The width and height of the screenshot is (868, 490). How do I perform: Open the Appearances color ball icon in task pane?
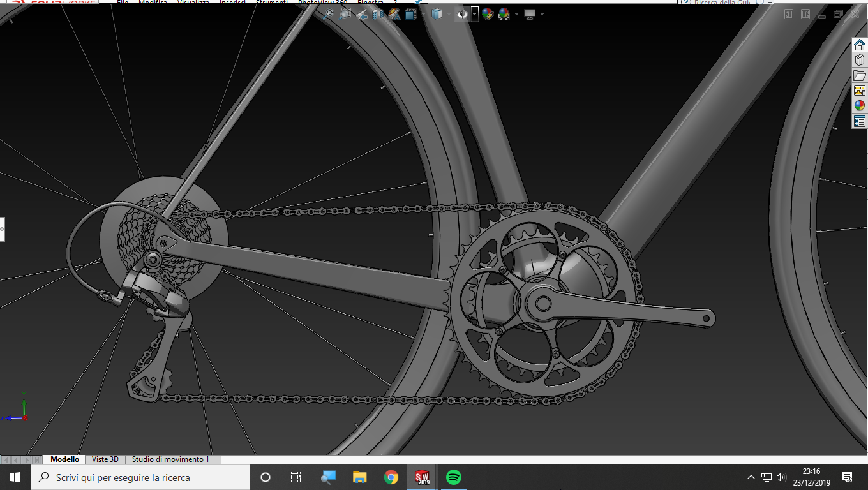[x=860, y=106]
